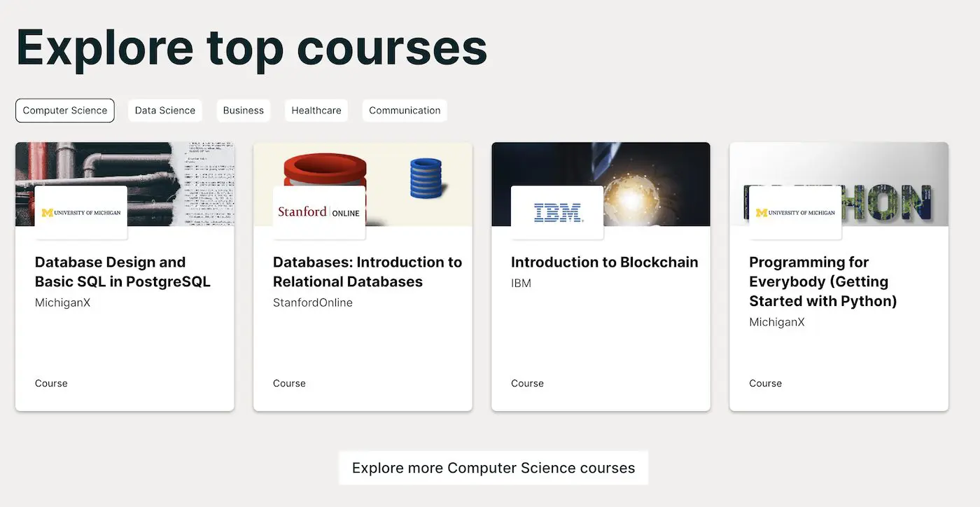Click the pipes banner image thumbnail

(125, 184)
